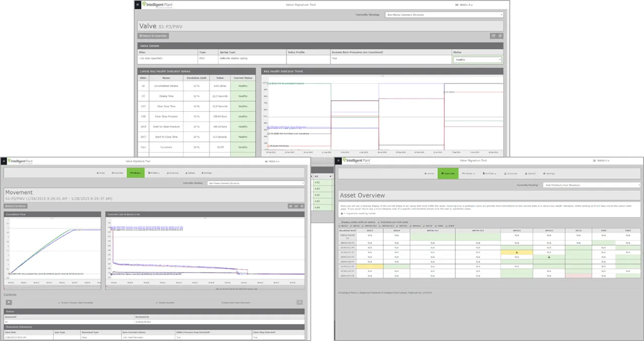Click the Intelligent Plant logo in Valve window
This screenshot has height=341, width=644.
tap(155, 5)
